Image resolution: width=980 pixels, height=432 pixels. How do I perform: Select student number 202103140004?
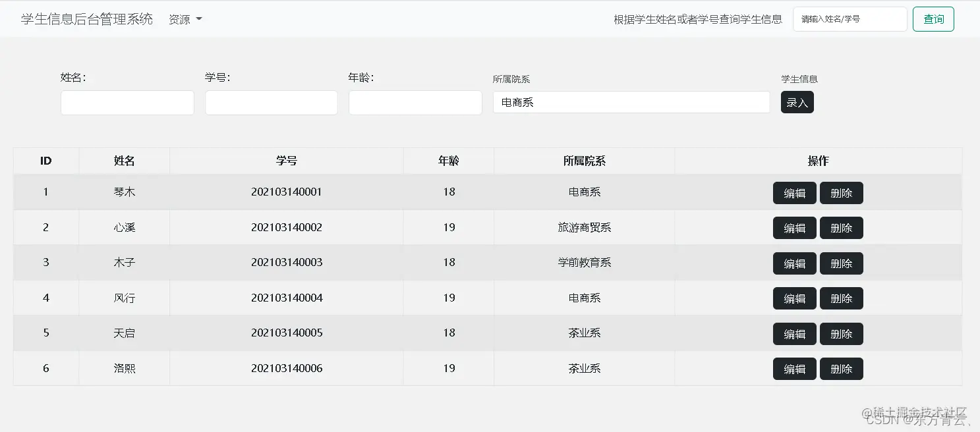(287, 298)
